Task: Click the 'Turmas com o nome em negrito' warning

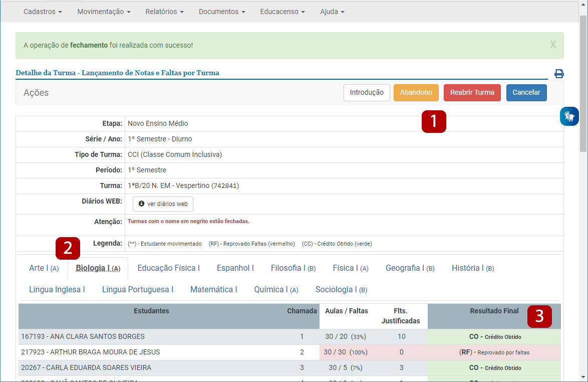Action: pos(189,222)
